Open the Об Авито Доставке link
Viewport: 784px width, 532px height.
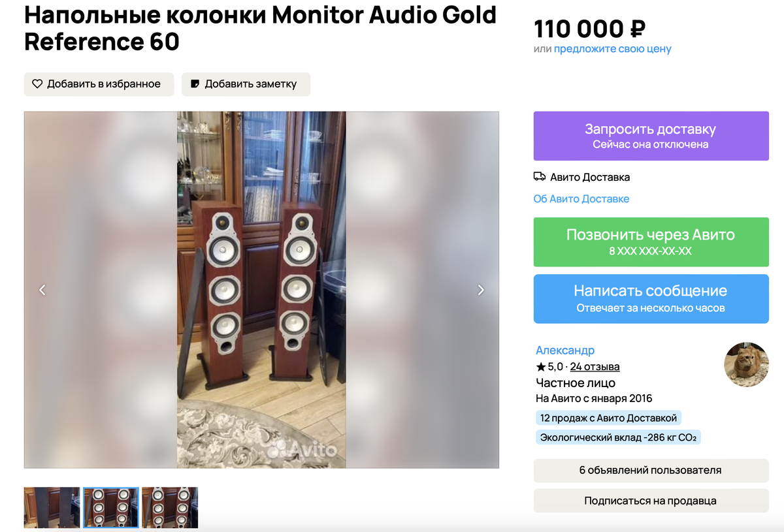(x=581, y=199)
